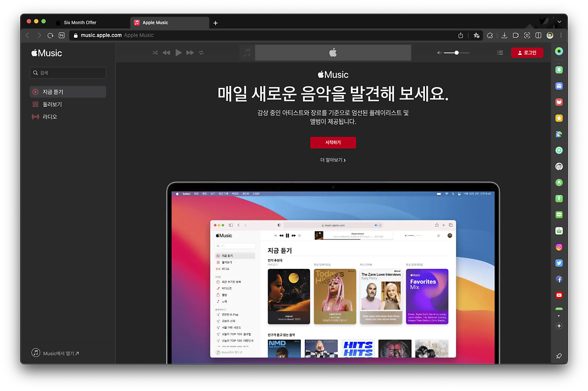The height and width of the screenshot is (391, 588).
Task: Click the bookmark star icon
Action: (477, 35)
